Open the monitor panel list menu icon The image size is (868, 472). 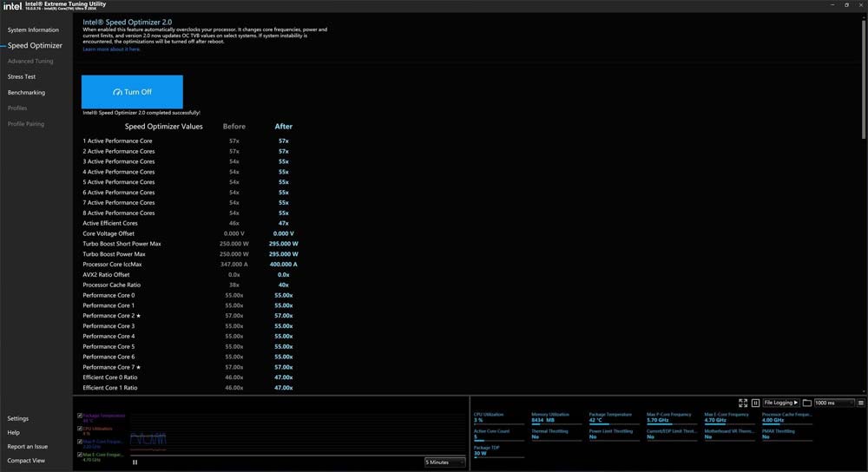tap(860, 403)
